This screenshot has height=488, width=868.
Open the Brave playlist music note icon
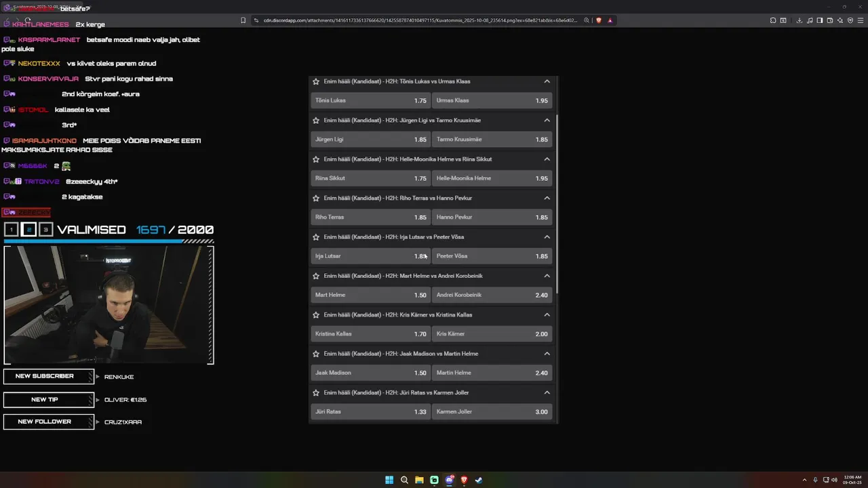pyautogui.click(x=810, y=20)
